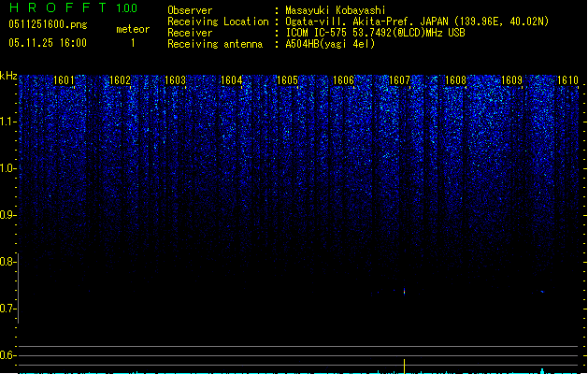The width and height of the screenshot is (588, 374).
Task: Click the Receiver label
Action: pyautogui.click(x=190, y=33)
